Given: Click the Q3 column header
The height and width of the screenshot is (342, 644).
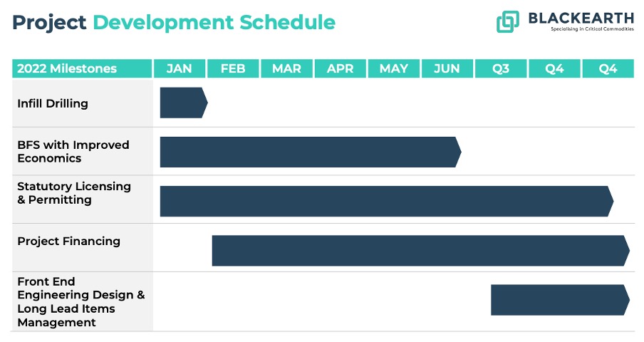Looking at the screenshot, I should pos(501,68).
